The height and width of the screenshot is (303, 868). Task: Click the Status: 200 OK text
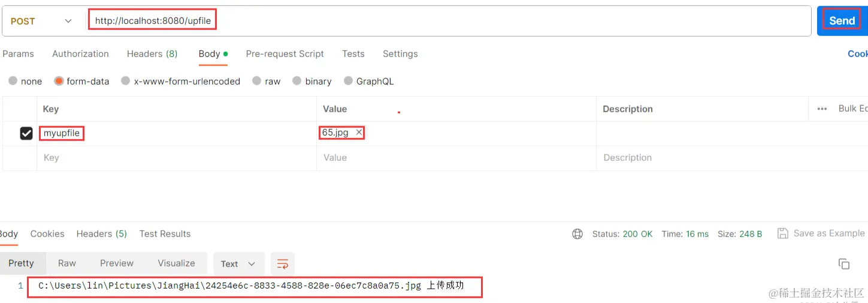tap(622, 234)
